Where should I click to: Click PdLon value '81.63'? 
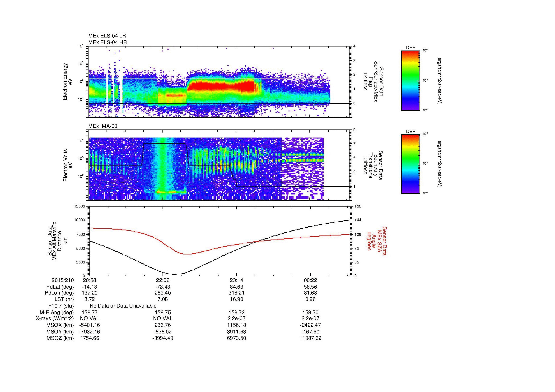(x=310, y=293)
